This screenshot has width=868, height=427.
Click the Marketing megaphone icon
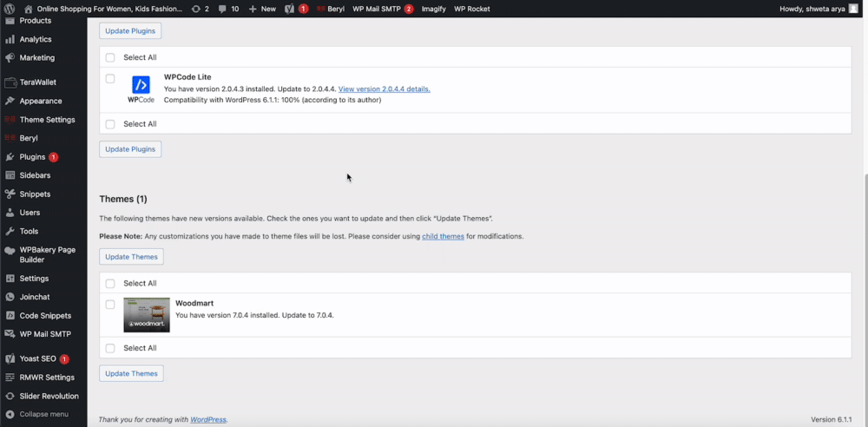pos(10,57)
